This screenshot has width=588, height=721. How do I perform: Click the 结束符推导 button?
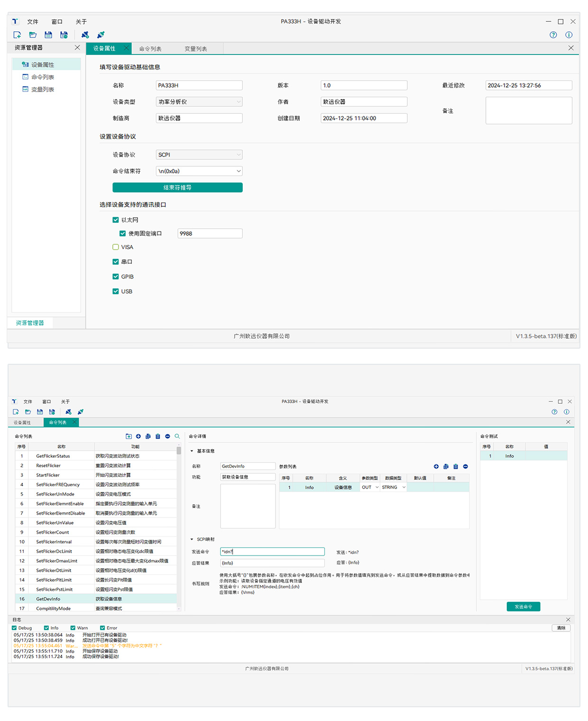(x=177, y=188)
